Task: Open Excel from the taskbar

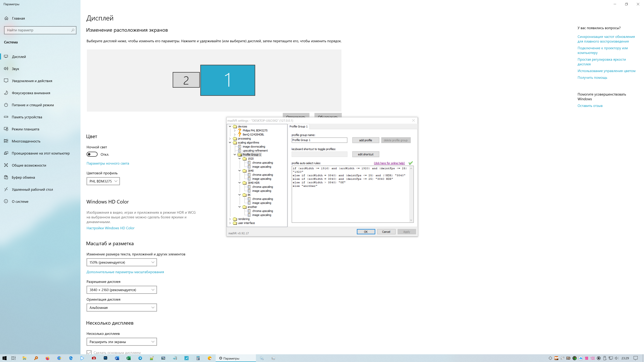Action: pos(128,358)
